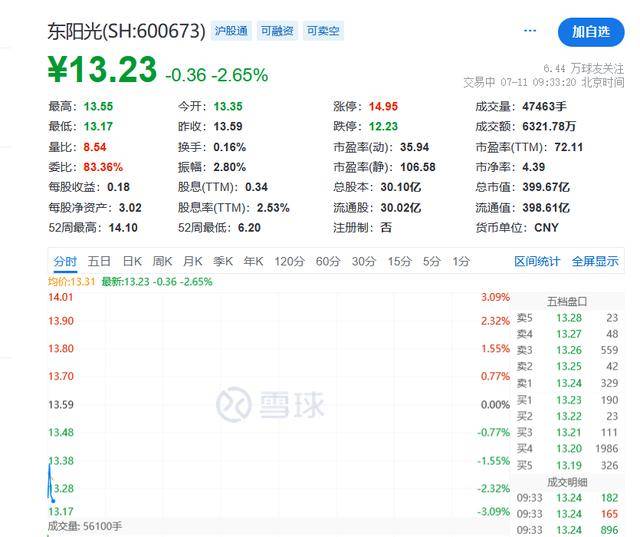Click the 市净率 value 4.39
640x537 pixels.
534,167
